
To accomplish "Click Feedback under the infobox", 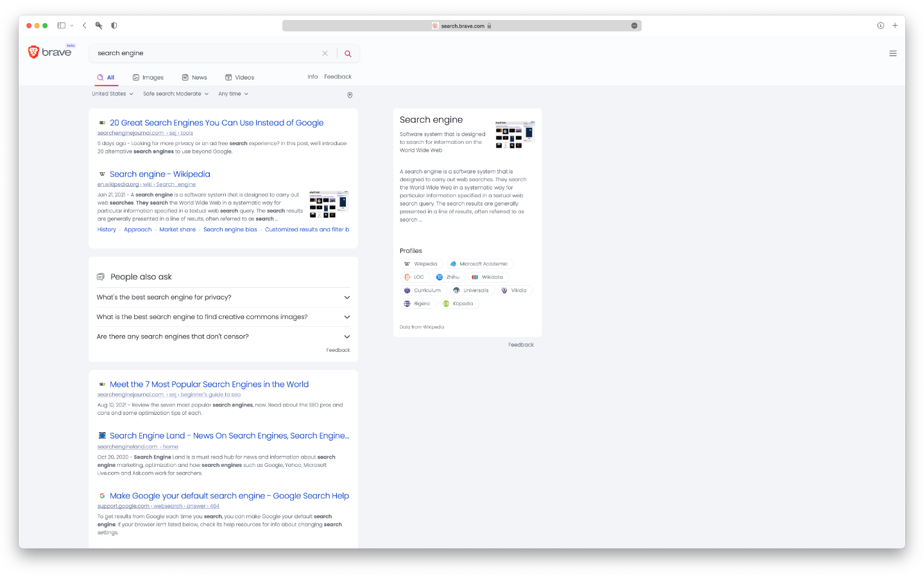I will click(x=521, y=345).
